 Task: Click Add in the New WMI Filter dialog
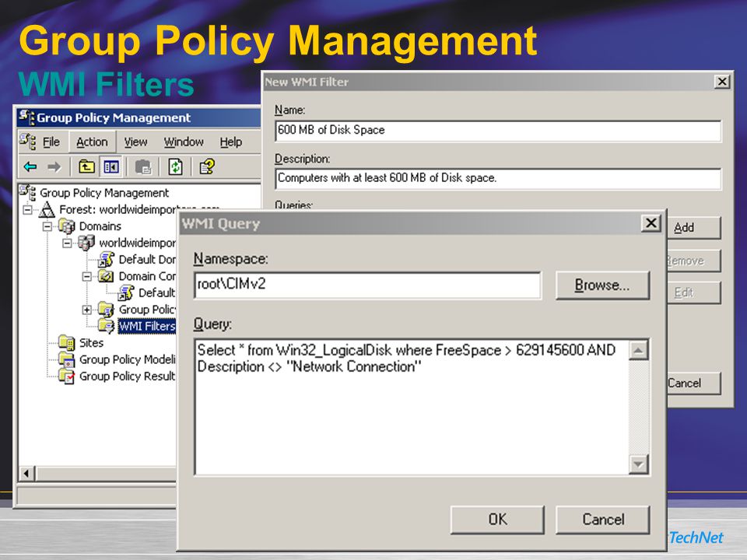pos(693,228)
